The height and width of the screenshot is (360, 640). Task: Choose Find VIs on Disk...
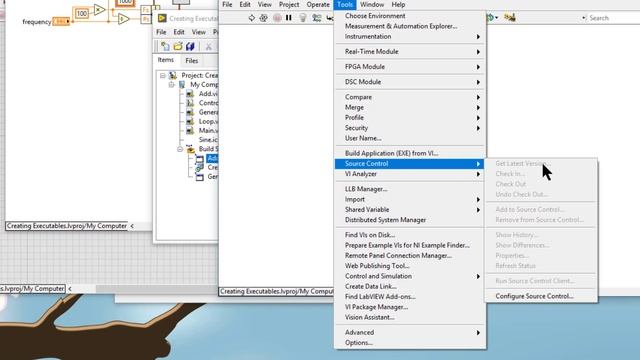tap(370, 235)
